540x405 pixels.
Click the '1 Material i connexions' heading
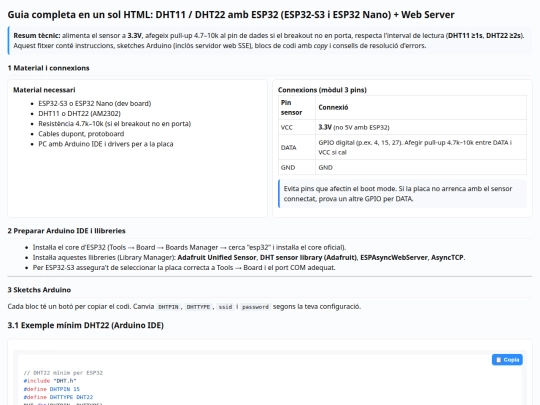pos(49,68)
